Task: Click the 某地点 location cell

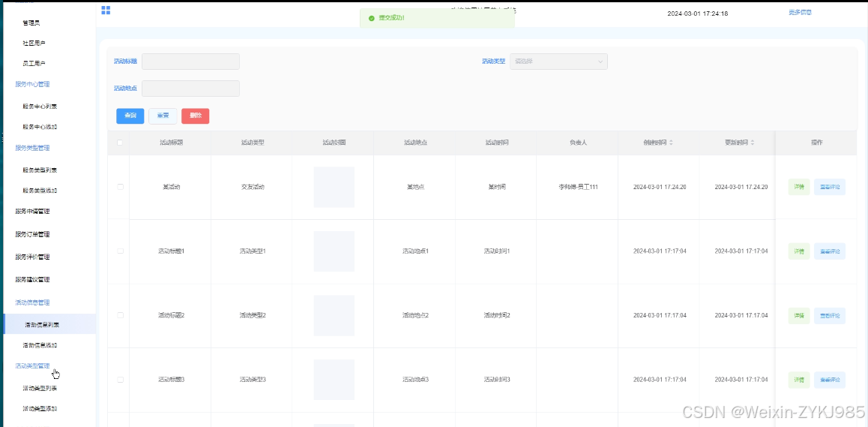Action: [x=415, y=187]
